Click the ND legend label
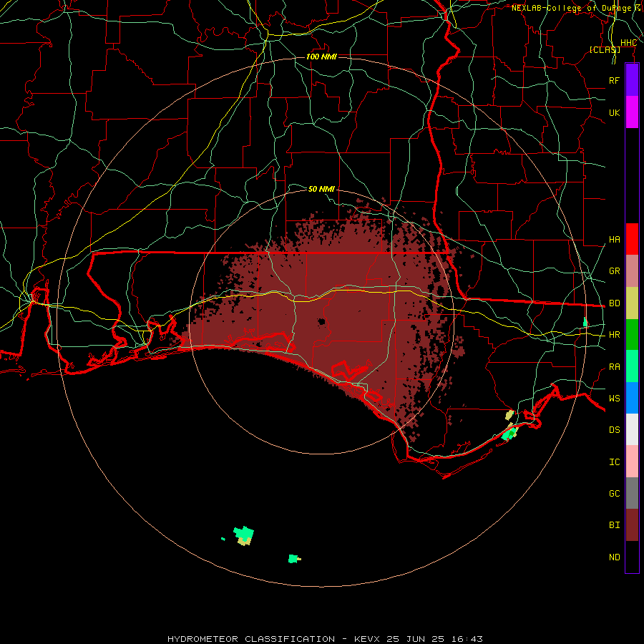Screen dimensions: 644x644 614,557
